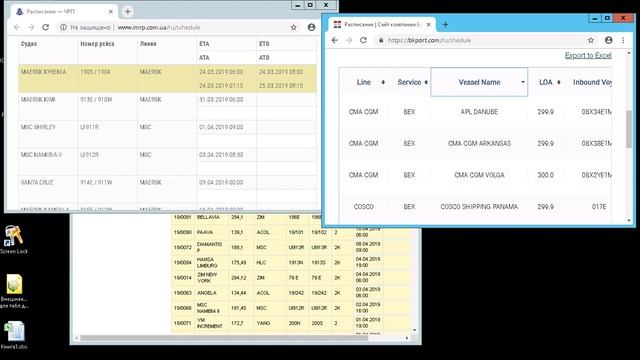Open the profile icon in the bkport.com window
Screen dimensions: 640x360
point(609,40)
